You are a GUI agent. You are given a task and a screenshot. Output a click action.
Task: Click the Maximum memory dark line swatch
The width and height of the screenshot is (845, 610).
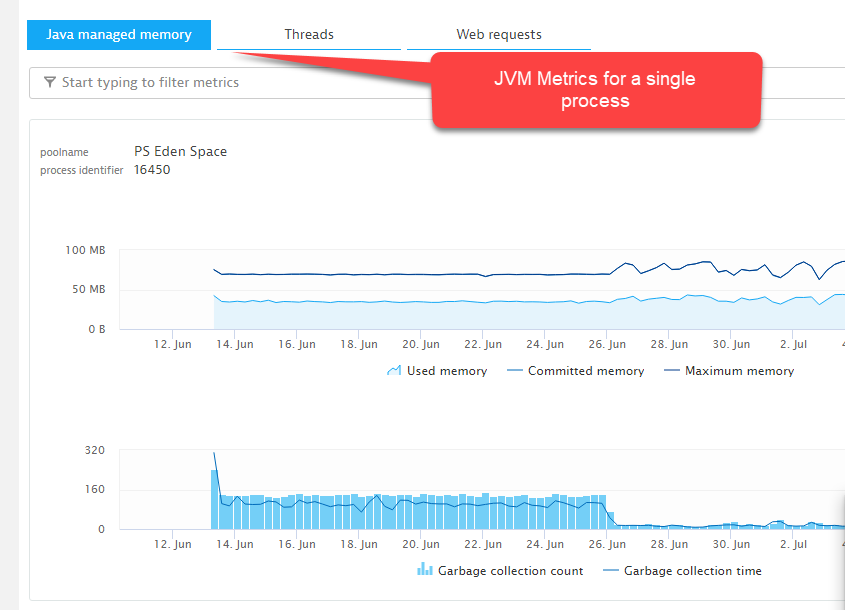click(x=671, y=371)
